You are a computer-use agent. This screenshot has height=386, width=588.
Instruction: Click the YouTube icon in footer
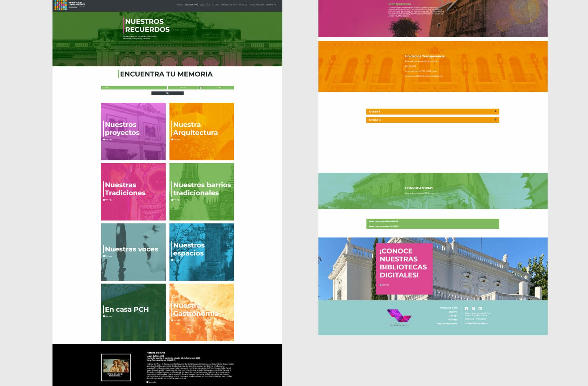tap(480, 309)
